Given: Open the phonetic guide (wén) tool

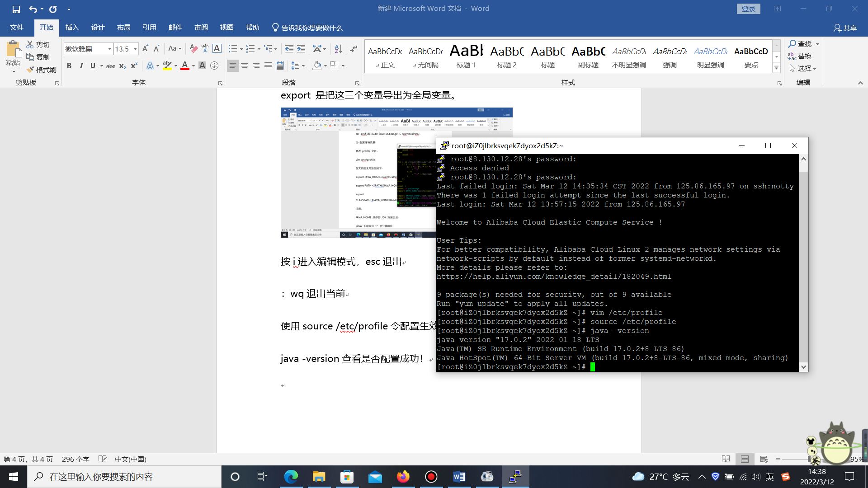Looking at the screenshot, I should 205,49.
